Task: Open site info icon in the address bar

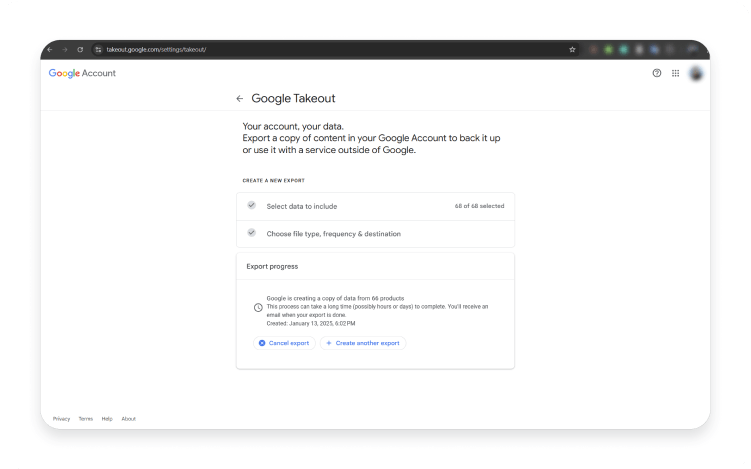Action: tap(98, 49)
